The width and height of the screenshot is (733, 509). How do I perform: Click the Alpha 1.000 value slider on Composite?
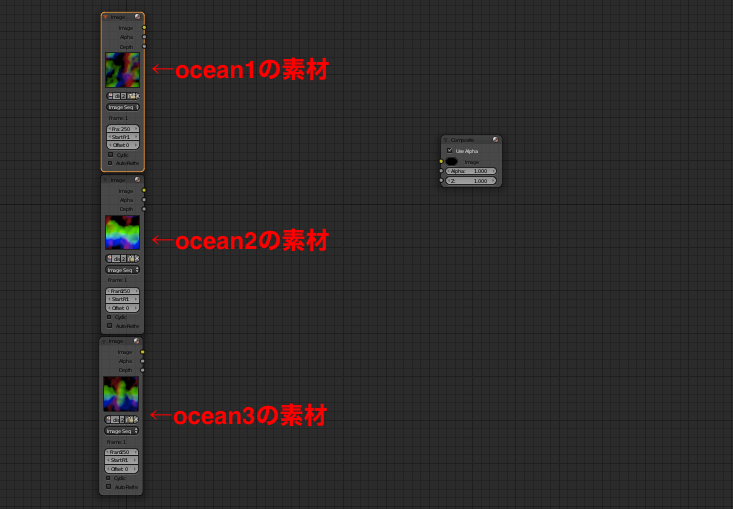click(x=471, y=171)
